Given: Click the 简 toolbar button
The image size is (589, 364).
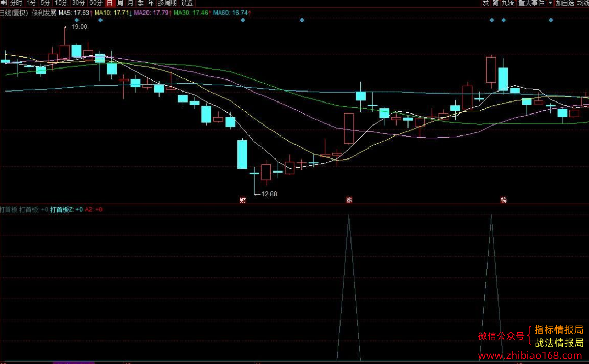Looking at the screenshot, I should coord(495,3).
